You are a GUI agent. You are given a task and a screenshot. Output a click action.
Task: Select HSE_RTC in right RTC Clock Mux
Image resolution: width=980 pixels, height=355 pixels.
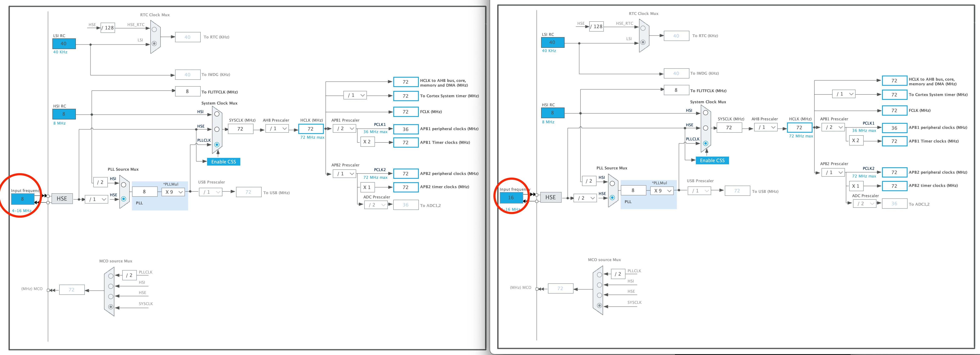(x=643, y=28)
